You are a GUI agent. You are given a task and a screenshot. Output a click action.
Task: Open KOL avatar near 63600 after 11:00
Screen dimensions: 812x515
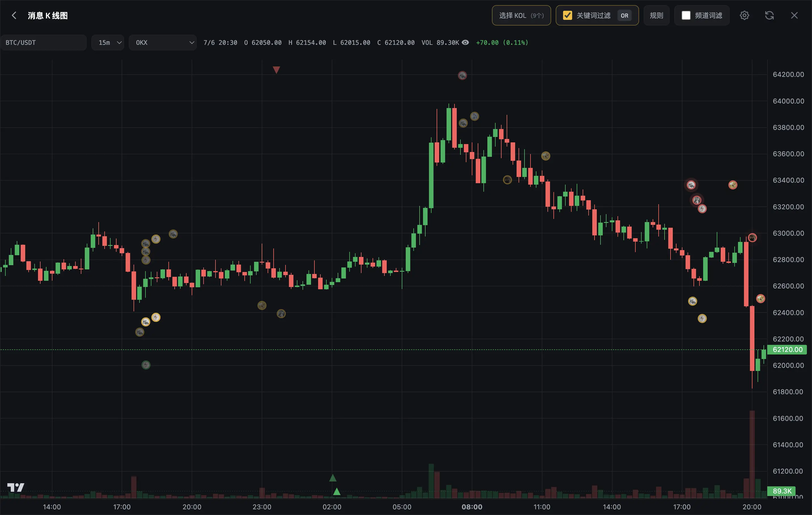click(x=545, y=156)
